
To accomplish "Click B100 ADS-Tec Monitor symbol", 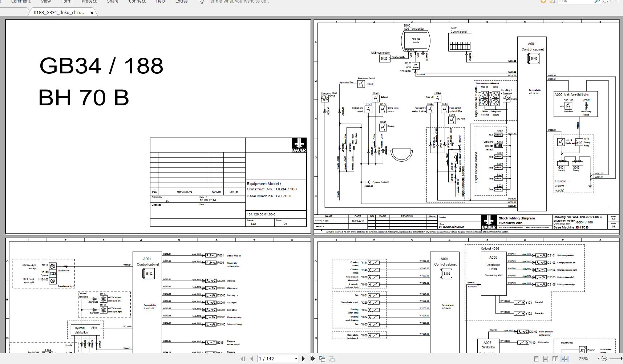I will coord(416,40).
